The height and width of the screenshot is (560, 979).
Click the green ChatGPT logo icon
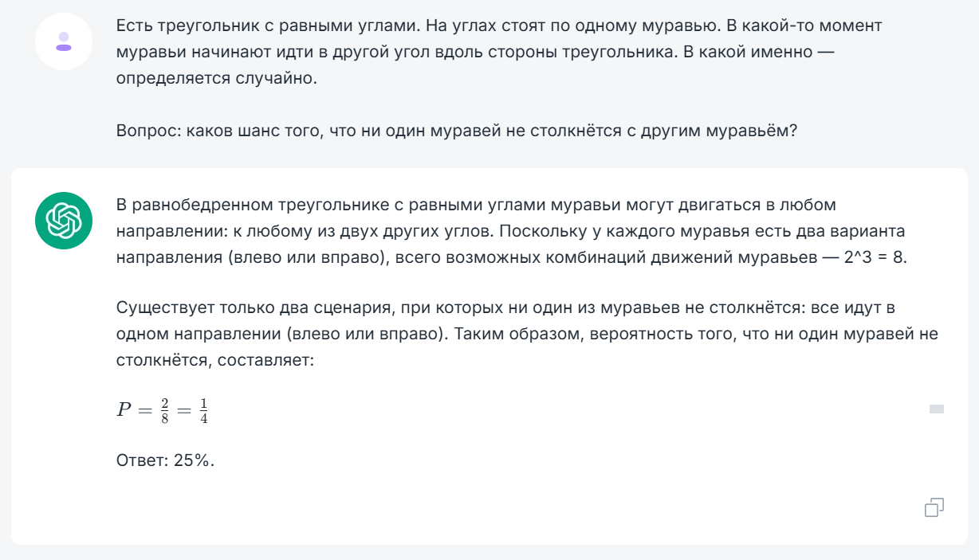point(64,220)
